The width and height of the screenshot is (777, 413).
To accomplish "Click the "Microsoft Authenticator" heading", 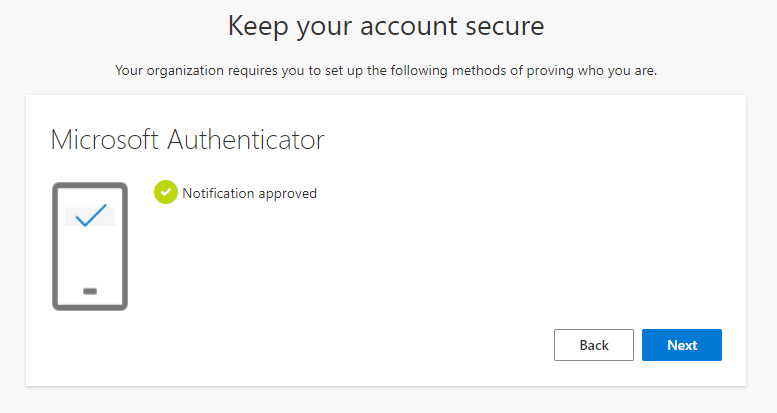I will (x=187, y=140).
